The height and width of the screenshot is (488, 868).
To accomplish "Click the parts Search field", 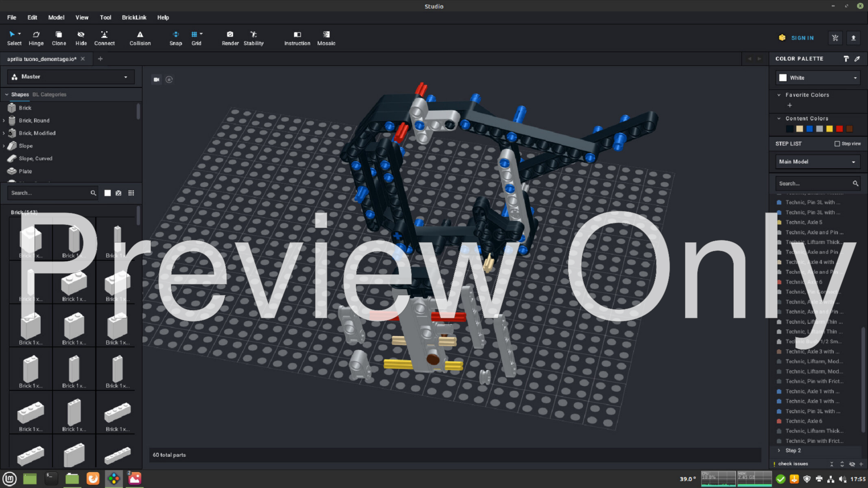I will [49, 193].
